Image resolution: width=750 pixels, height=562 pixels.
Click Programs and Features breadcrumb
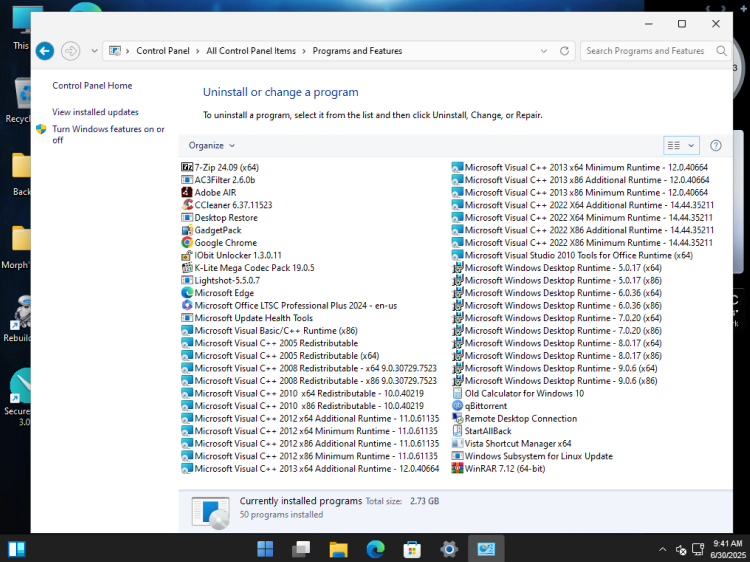pyautogui.click(x=357, y=51)
